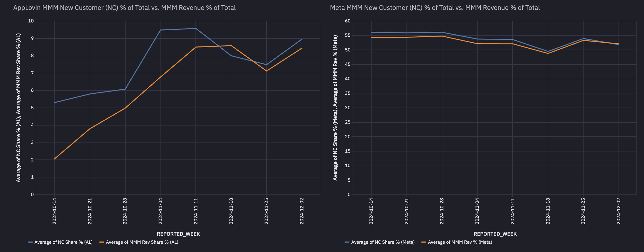
Task: Click Meta chart y-axis title
Action: click(335, 108)
